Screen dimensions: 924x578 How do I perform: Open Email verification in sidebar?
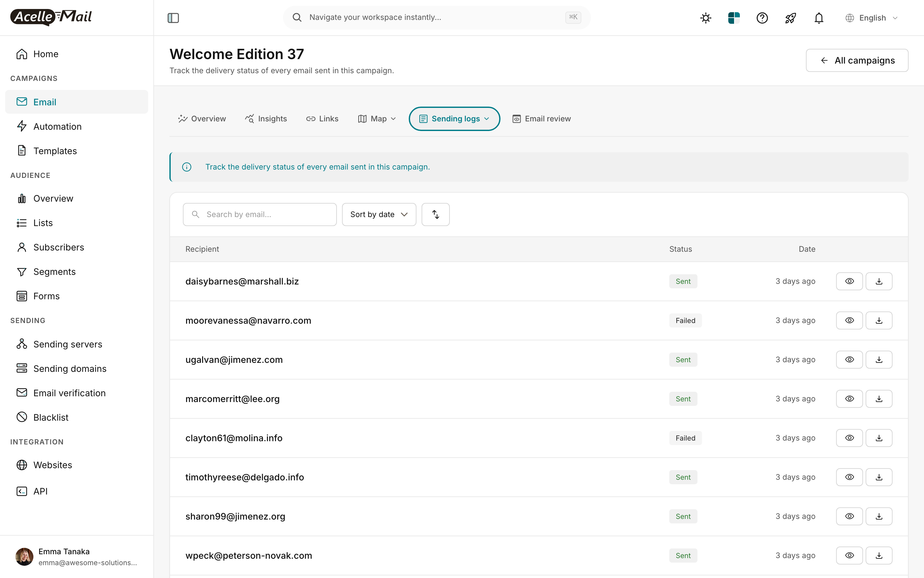[76, 393]
